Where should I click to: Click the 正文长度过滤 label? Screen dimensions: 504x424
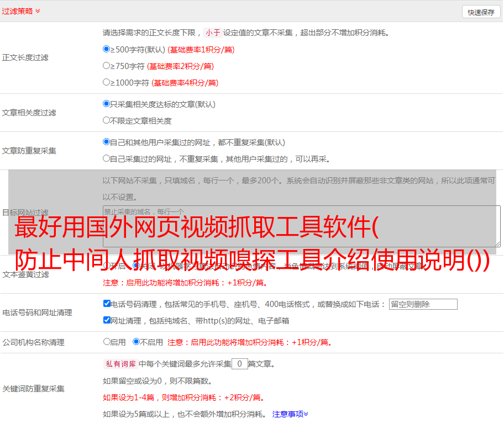[25, 57]
